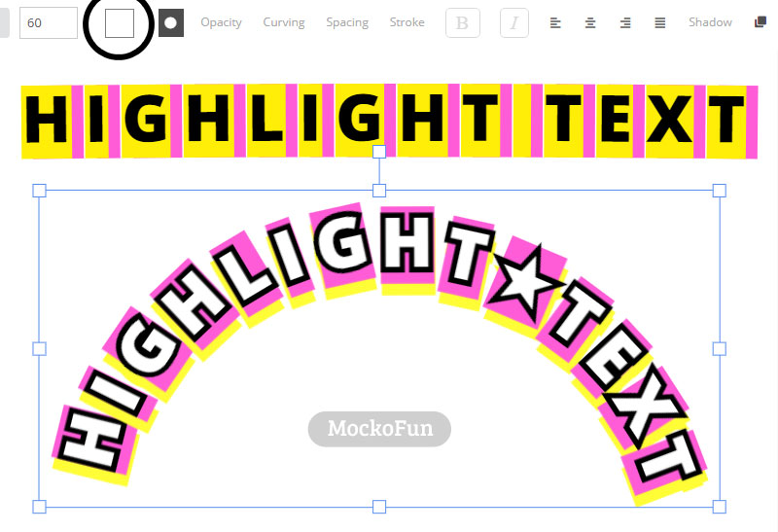Select the star in the curved text
Screen dimensions: 778x532
tap(527, 282)
